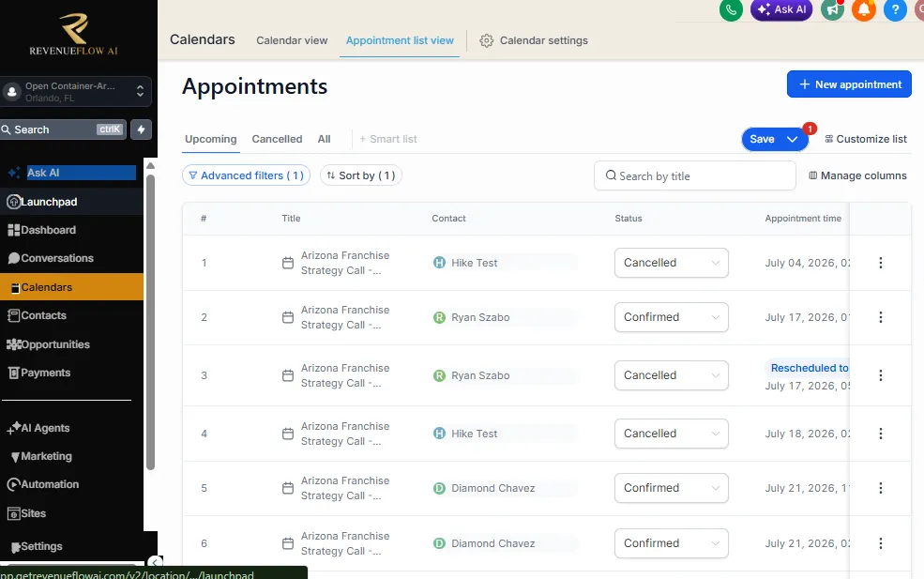Open the Open Container location switcher
This screenshot has width=924, height=579.
coord(76,91)
